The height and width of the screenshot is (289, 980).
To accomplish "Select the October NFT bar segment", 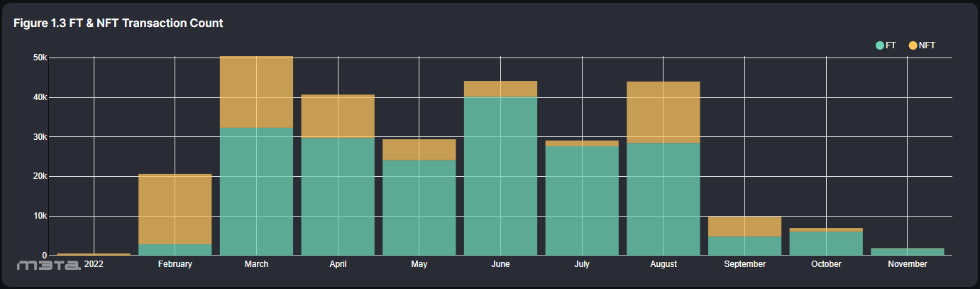I will click(x=826, y=229).
